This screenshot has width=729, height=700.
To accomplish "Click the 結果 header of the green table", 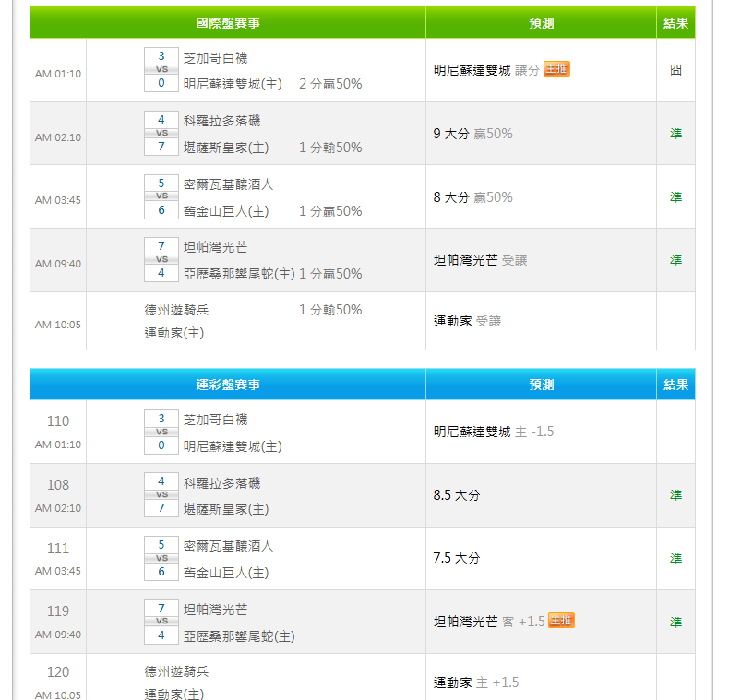I will [675, 23].
